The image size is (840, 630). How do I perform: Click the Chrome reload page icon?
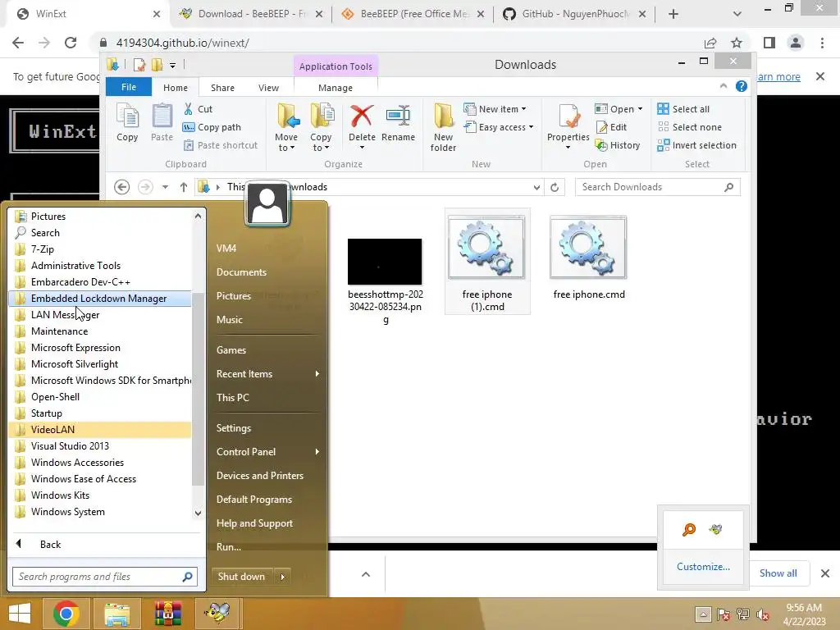(71, 43)
